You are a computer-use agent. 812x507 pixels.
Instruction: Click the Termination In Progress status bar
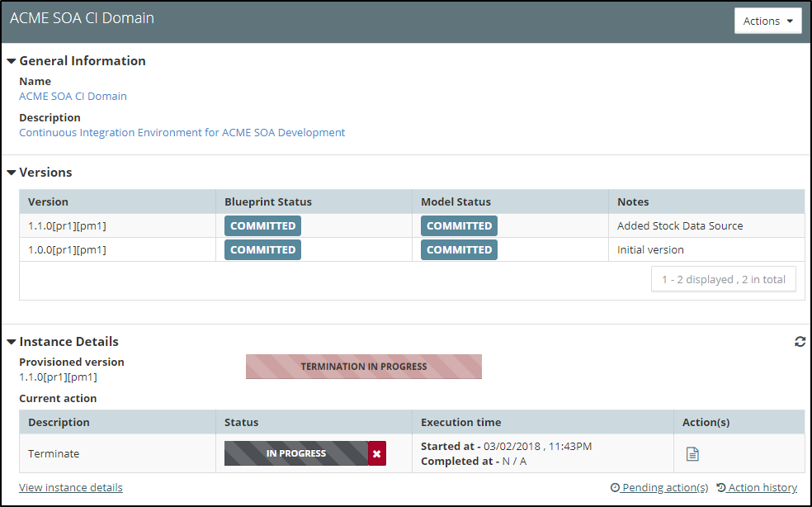363,367
